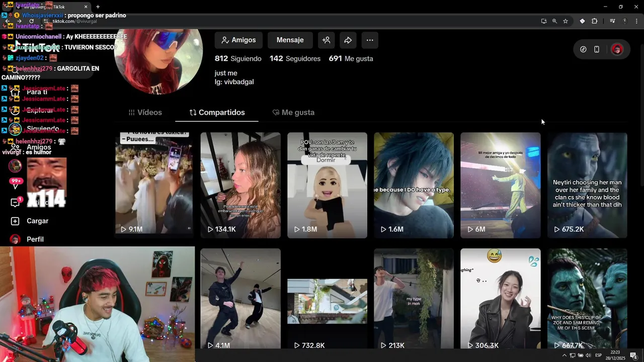This screenshot has width=644, height=362.
Task: Open the video with 1.6M views
Action: coord(414,185)
